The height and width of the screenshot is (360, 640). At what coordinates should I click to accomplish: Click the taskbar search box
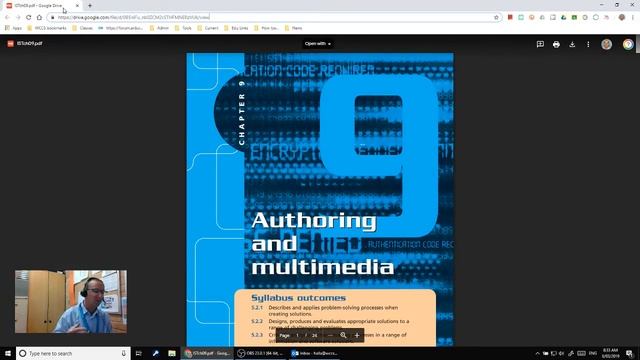[73, 353]
